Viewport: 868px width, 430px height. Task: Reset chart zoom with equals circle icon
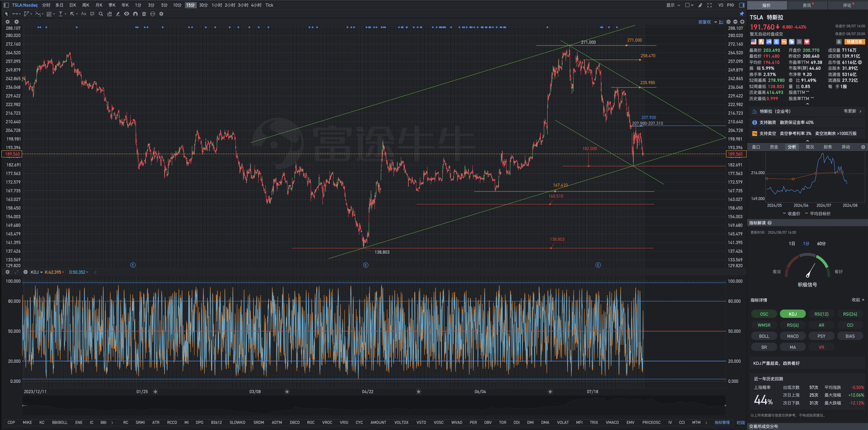click(x=728, y=22)
